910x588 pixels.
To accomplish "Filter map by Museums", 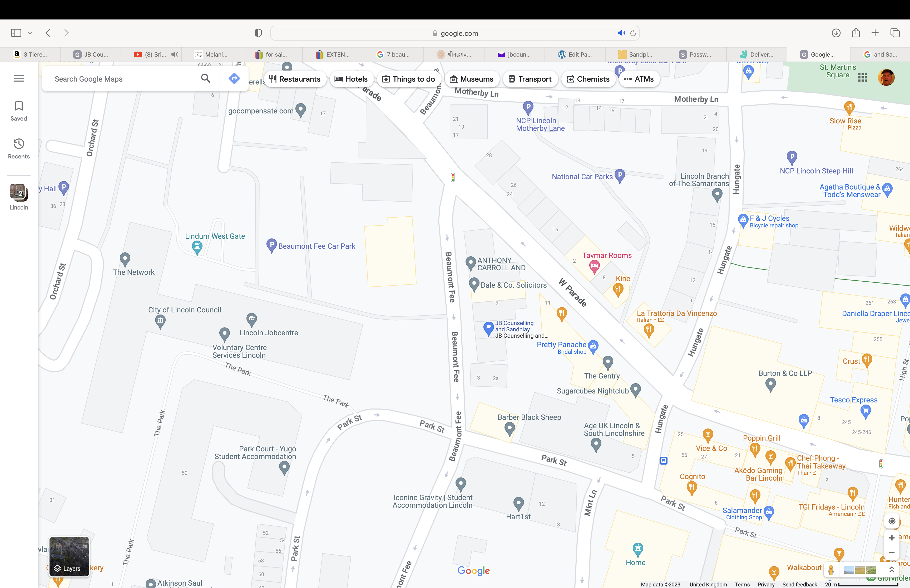I will tap(472, 79).
